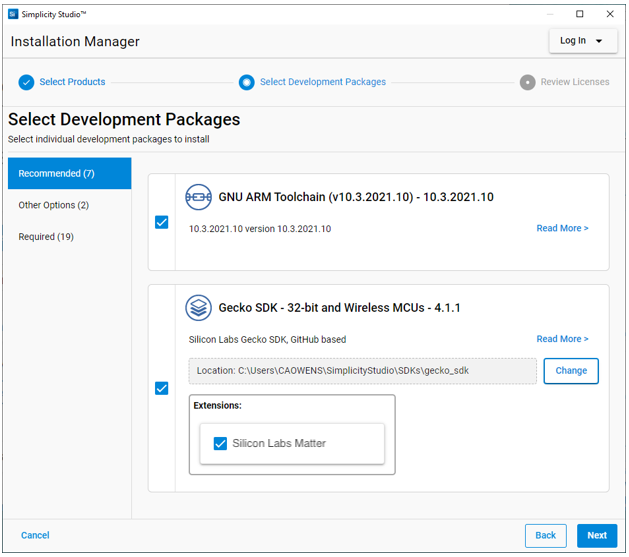Image resolution: width=629 pixels, height=557 pixels.
Task: Close the Simplicity Studio window
Action: click(x=610, y=14)
